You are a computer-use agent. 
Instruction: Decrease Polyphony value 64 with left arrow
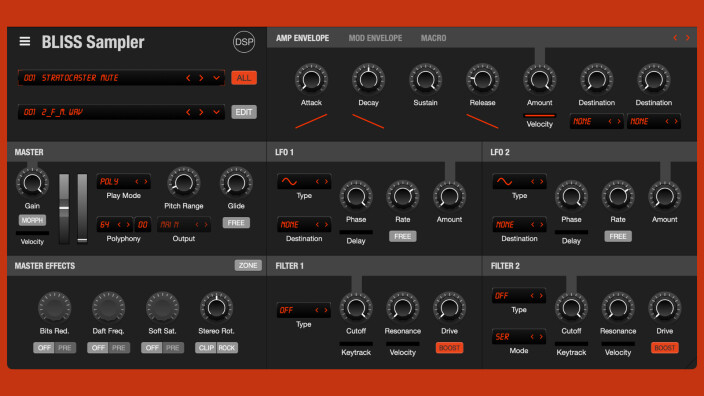pos(119,224)
